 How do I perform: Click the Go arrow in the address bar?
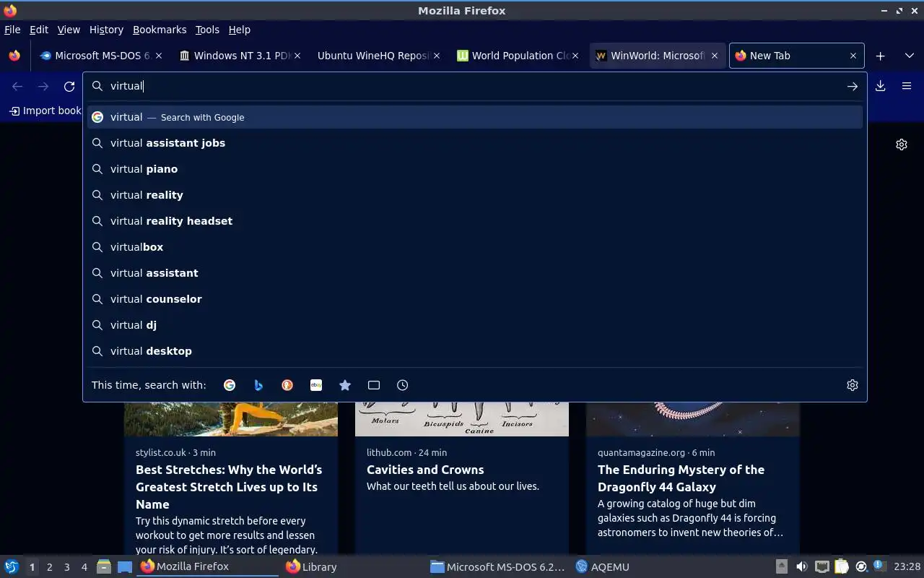(x=853, y=86)
